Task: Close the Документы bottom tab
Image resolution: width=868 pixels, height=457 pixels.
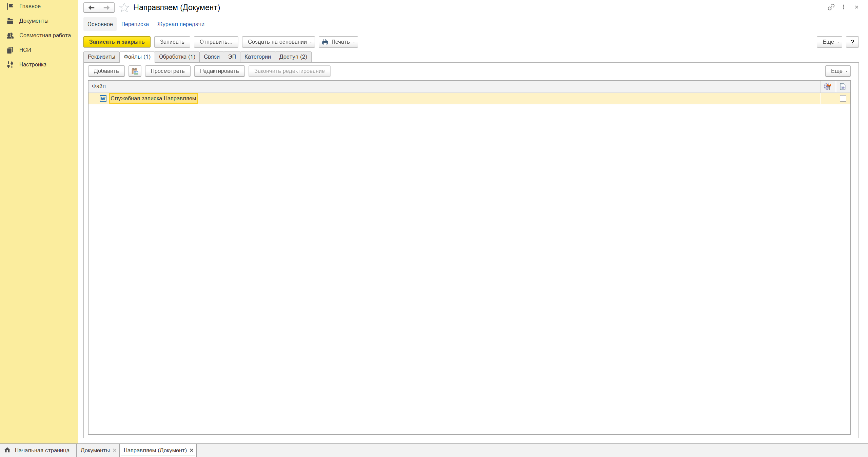Action: click(x=115, y=450)
